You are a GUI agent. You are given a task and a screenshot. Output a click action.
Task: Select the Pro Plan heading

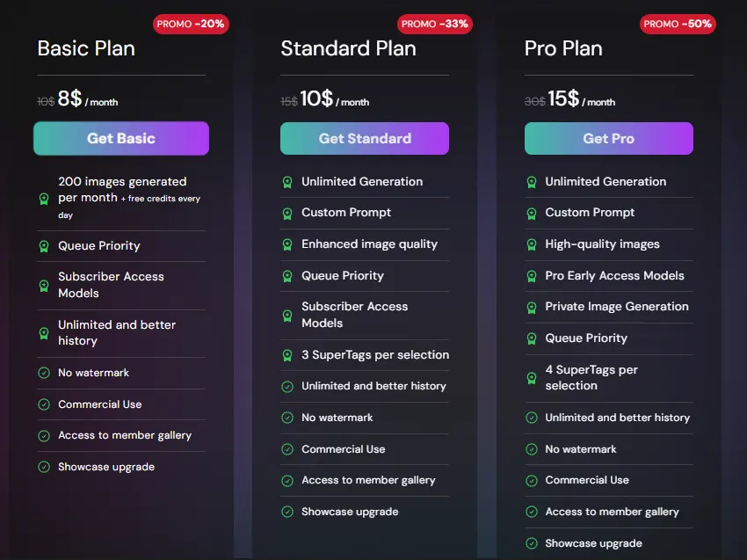[563, 49]
